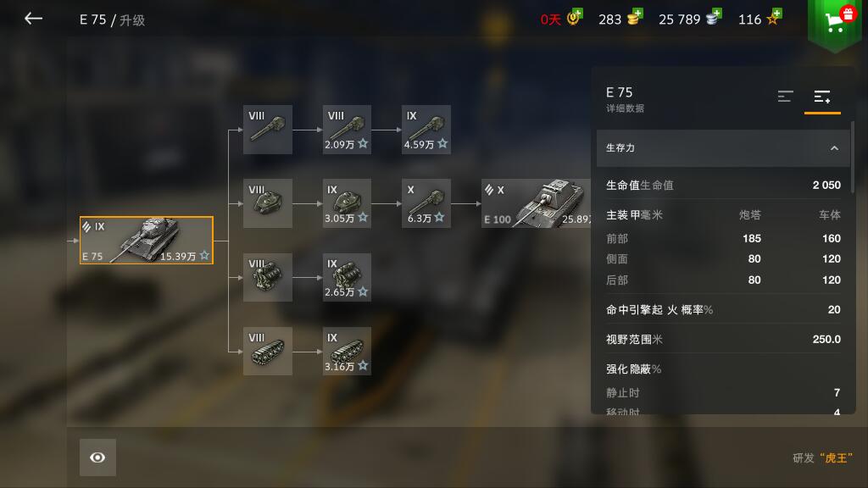This screenshot has width=868, height=488.
Task: Select the tier IX turret costing 3.05万
Action: click(347, 203)
